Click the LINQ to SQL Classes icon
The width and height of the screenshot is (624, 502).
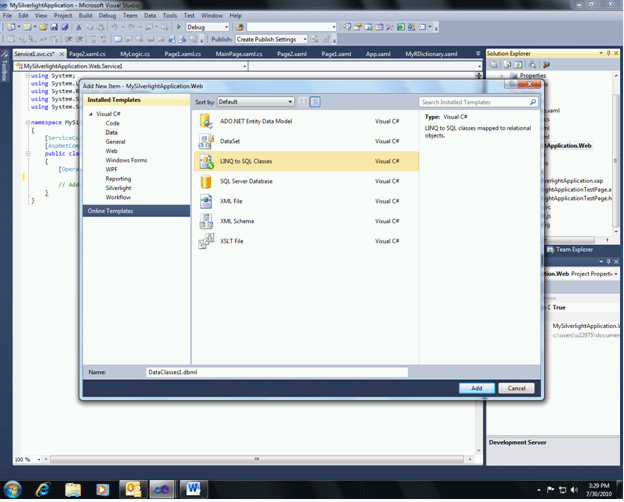pos(206,161)
